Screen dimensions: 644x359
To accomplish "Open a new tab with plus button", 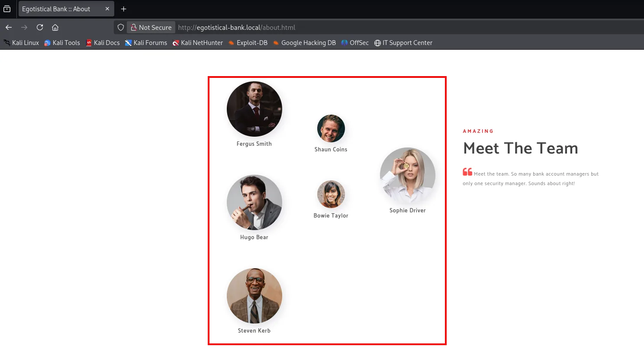I will tap(123, 9).
